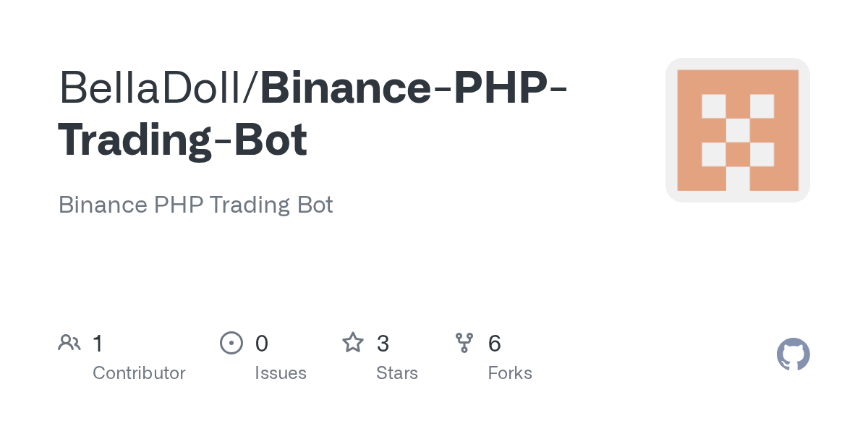Click the GitHub Octocat logo

pos(793,354)
